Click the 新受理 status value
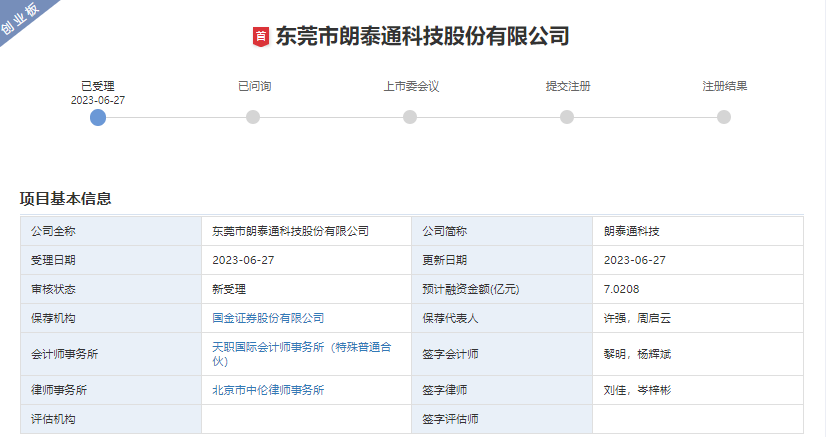 (229, 289)
